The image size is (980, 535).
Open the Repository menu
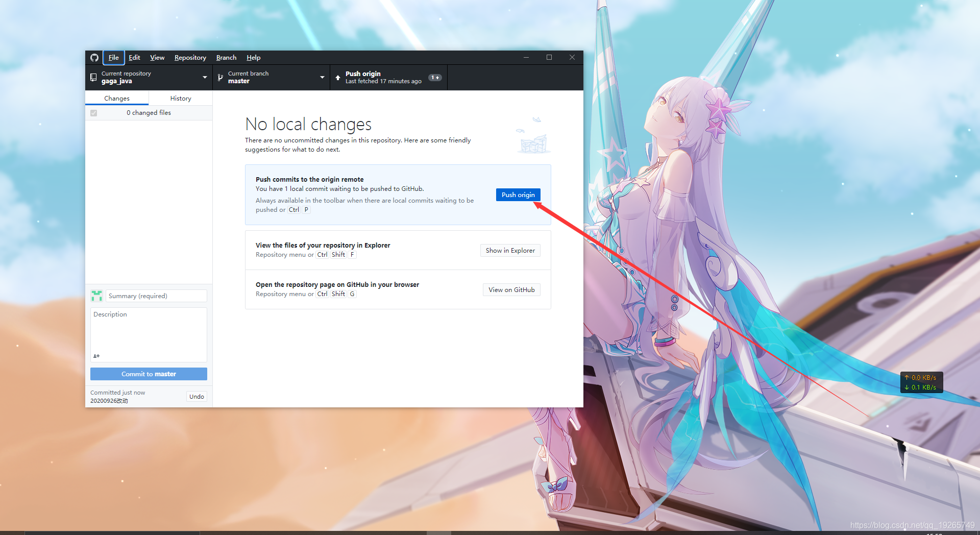point(190,58)
